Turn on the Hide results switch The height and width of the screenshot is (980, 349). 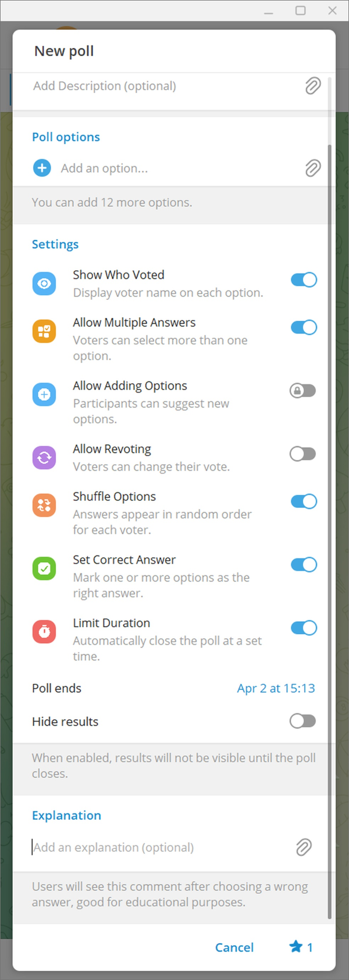coord(302,721)
